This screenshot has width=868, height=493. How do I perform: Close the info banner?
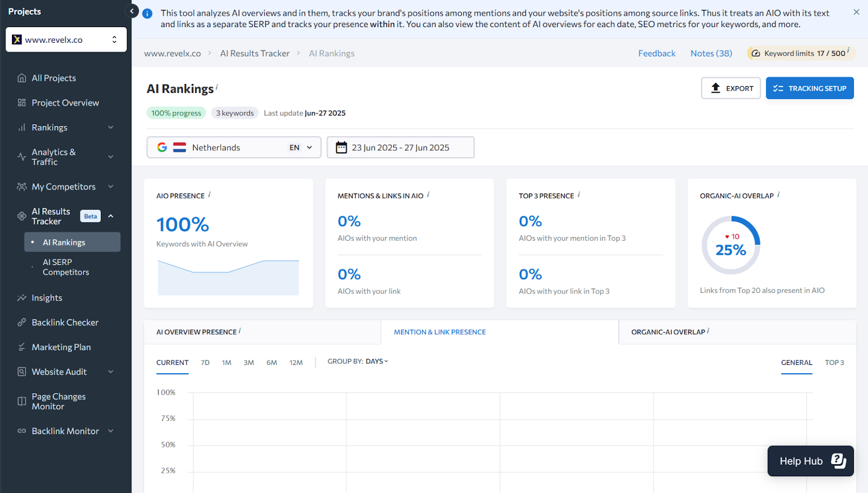856,12
